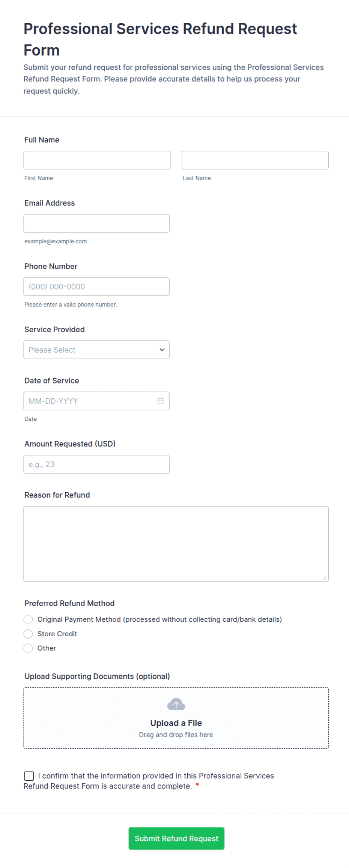The height and width of the screenshot is (868, 349).
Task: Focus the First Name field
Action: [97, 160]
